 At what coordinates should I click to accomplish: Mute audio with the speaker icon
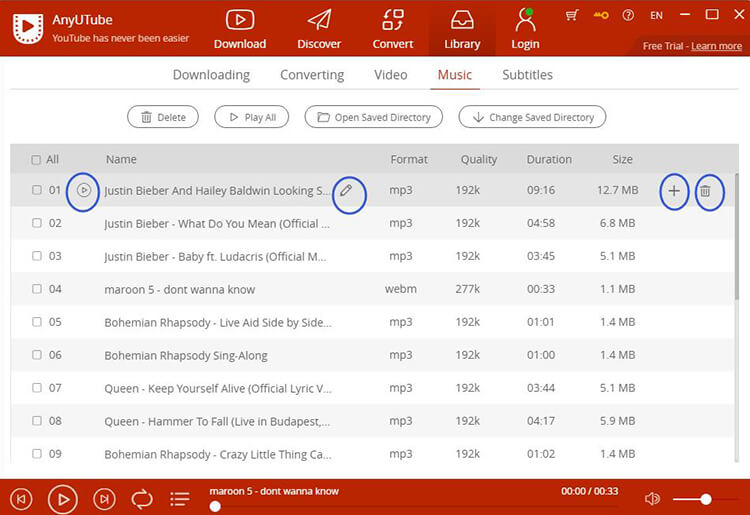click(652, 499)
